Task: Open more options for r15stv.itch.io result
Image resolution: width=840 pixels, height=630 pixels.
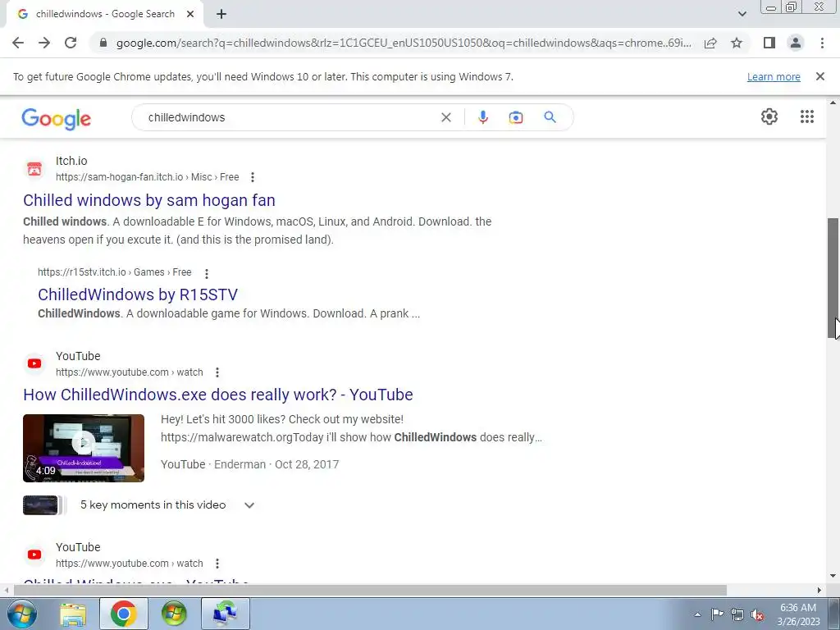Action: (206, 273)
